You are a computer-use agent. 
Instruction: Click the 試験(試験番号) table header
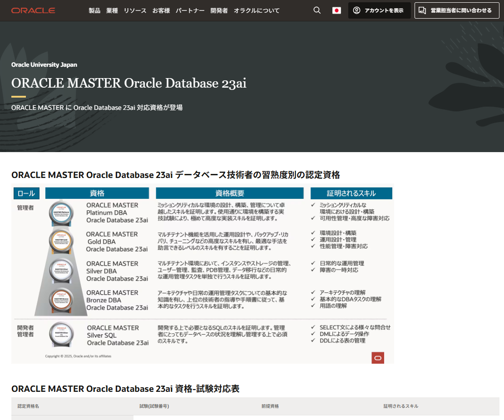coord(154,406)
